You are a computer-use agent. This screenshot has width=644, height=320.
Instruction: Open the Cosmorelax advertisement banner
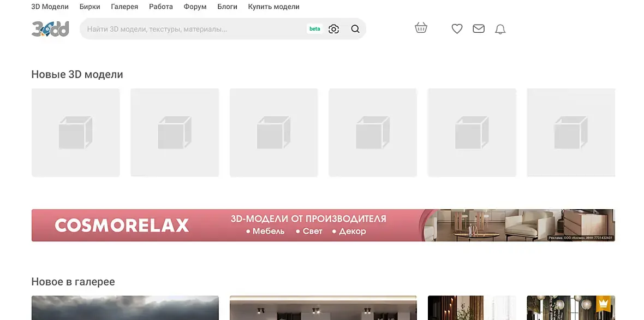coord(323,225)
